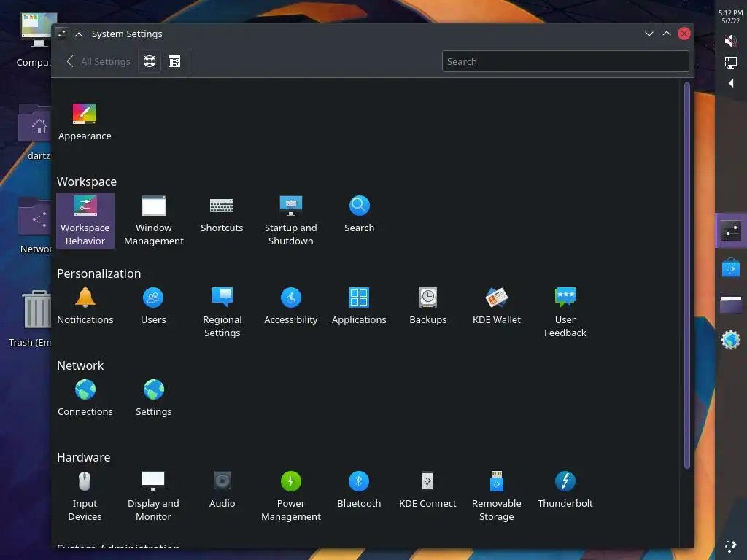The width and height of the screenshot is (747, 560).
Task: Expand the hidden system tray arrow
Action: pyautogui.click(x=731, y=83)
